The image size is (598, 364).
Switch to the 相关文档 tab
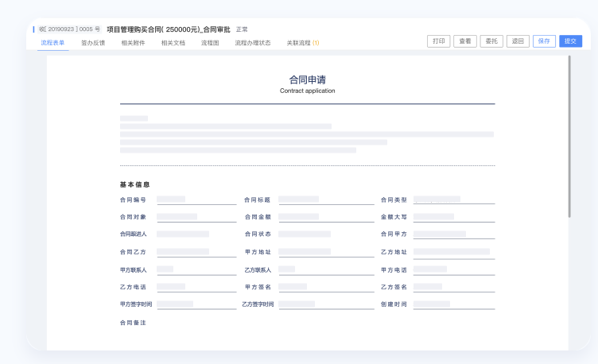173,42
